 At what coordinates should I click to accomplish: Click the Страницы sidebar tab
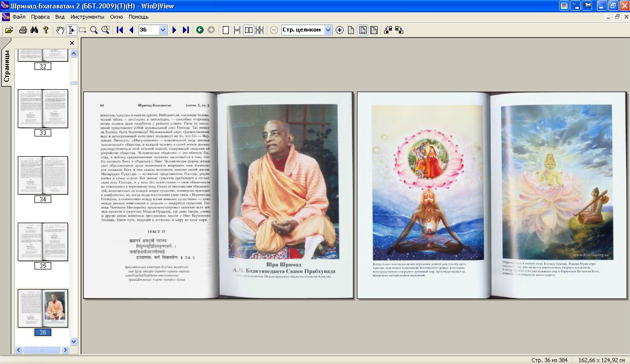click(6, 66)
